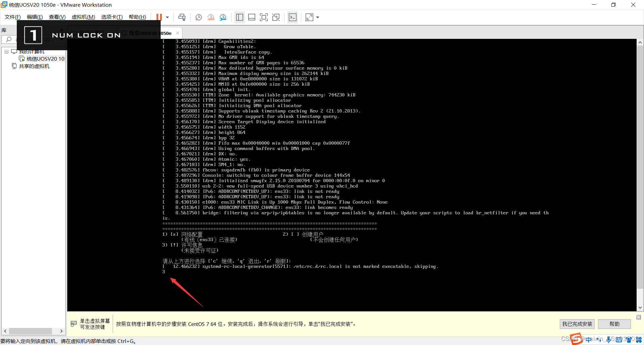Toggle the console view icon
The height and width of the screenshot is (345, 644).
[x=292, y=17]
